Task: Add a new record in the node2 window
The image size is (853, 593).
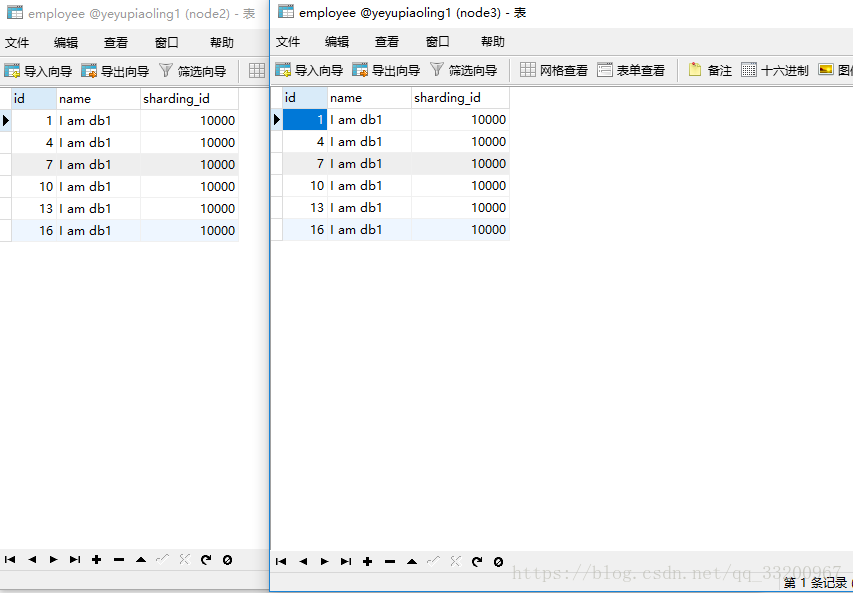Action: click(x=97, y=560)
